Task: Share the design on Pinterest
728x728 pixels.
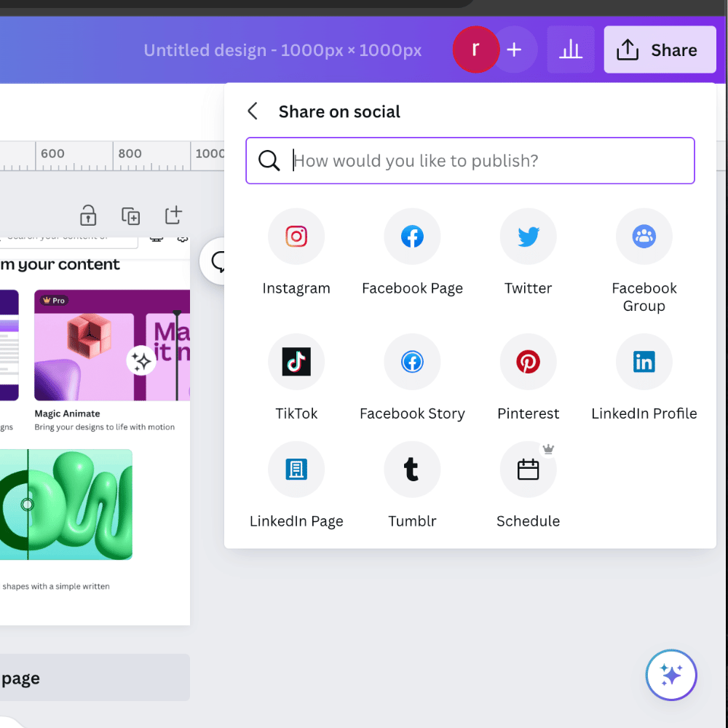Action: point(528,362)
